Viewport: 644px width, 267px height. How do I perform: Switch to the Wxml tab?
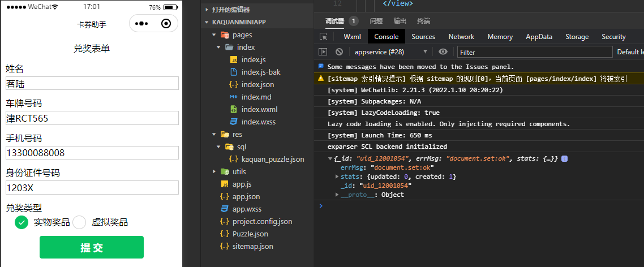pos(352,37)
